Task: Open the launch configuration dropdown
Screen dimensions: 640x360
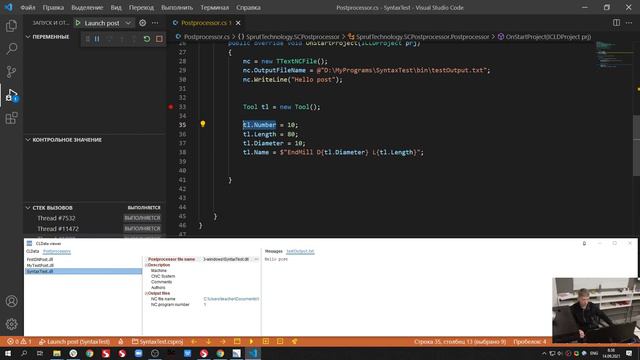Action: (x=128, y=23)
